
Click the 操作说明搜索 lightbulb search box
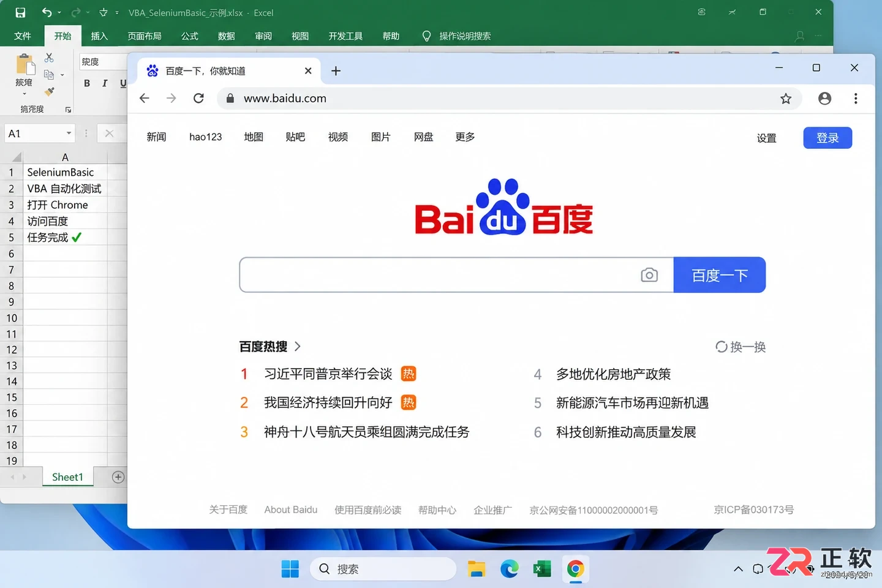457,36
